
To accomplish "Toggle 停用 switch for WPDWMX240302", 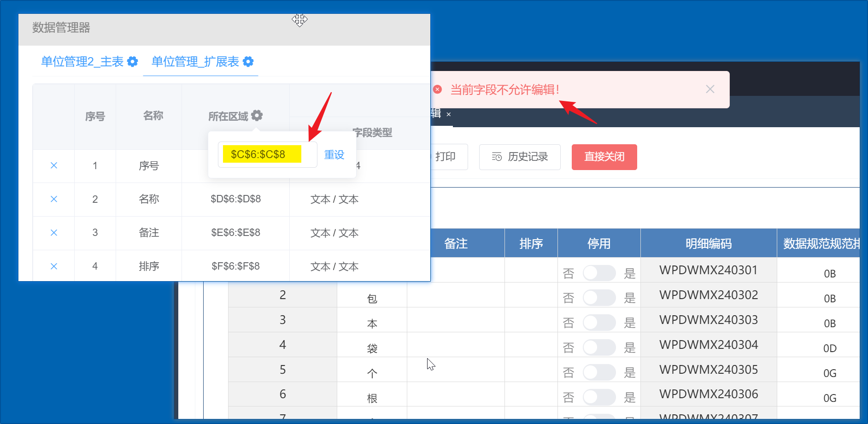I will (599, 298).
